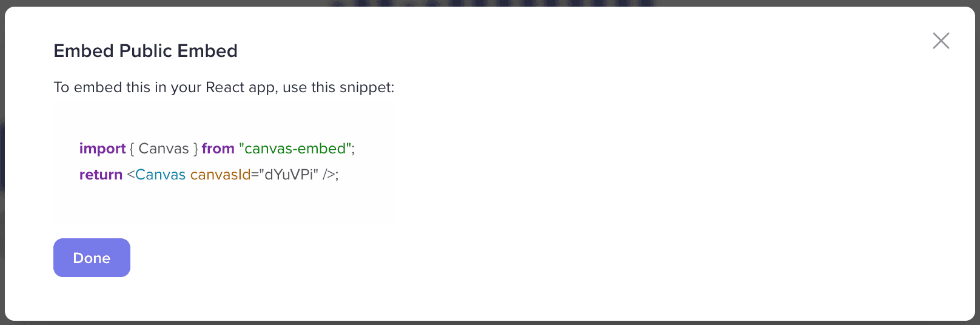
Task: Click the blue Canvas JSX tag name
Action: click(x=160, y=175)
